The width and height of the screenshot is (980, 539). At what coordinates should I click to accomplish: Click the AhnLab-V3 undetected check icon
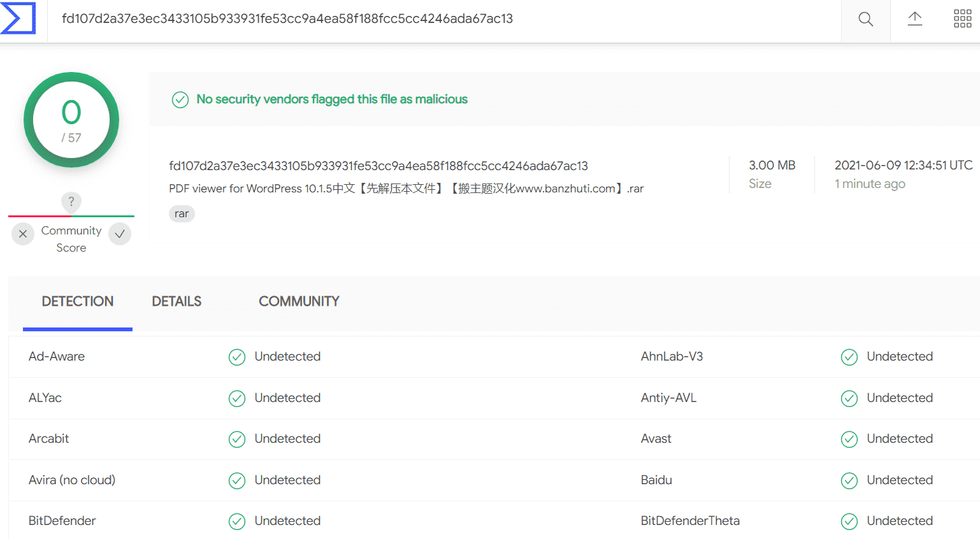[849, 357]
